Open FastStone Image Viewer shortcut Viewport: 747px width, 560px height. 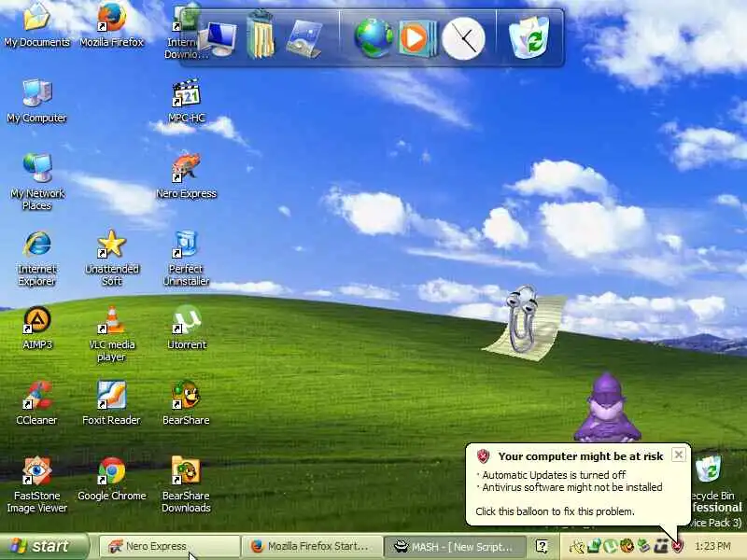click(36, 484)
